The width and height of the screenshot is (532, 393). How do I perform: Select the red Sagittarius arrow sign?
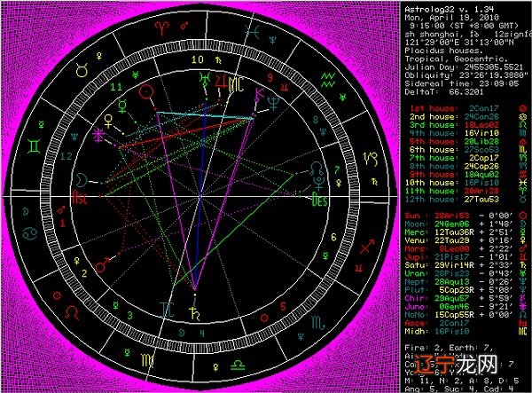coord(367,247)
